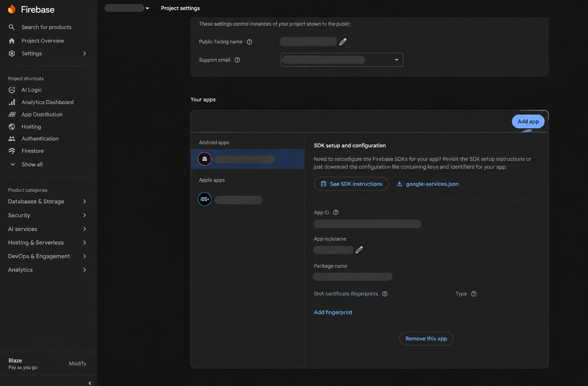Click the App Distribution icon
The height and width of the screenshot is (386, 588).
click(x=12, y=114)
